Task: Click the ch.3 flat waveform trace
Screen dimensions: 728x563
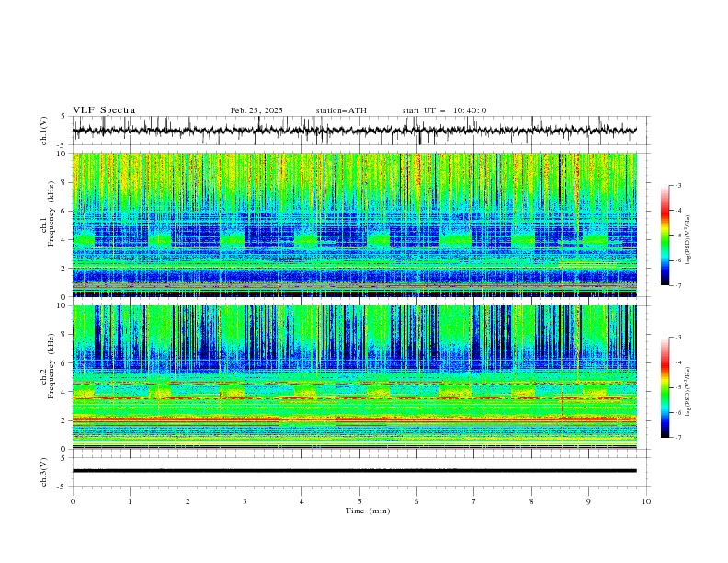Action: [x=354, y=471]
